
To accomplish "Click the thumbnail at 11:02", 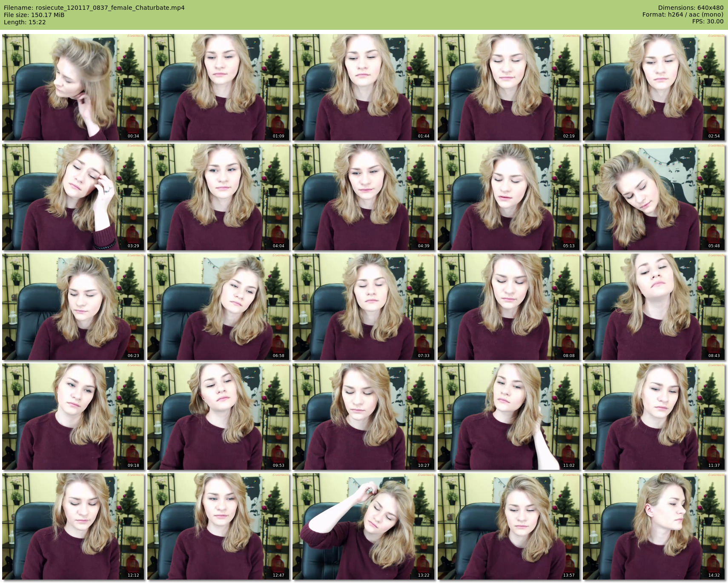I will point(509,417).
